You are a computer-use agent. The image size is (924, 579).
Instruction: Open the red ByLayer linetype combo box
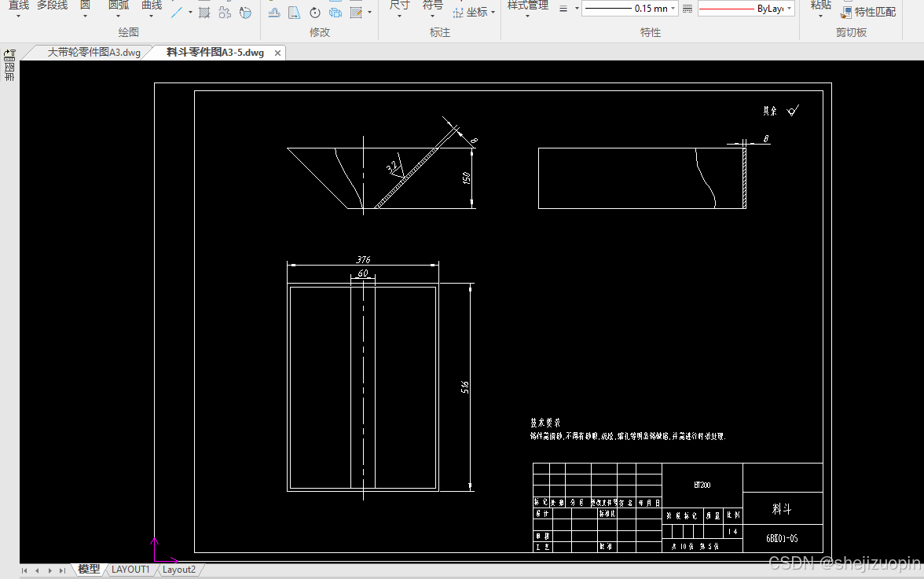click(x=746, y=8)
